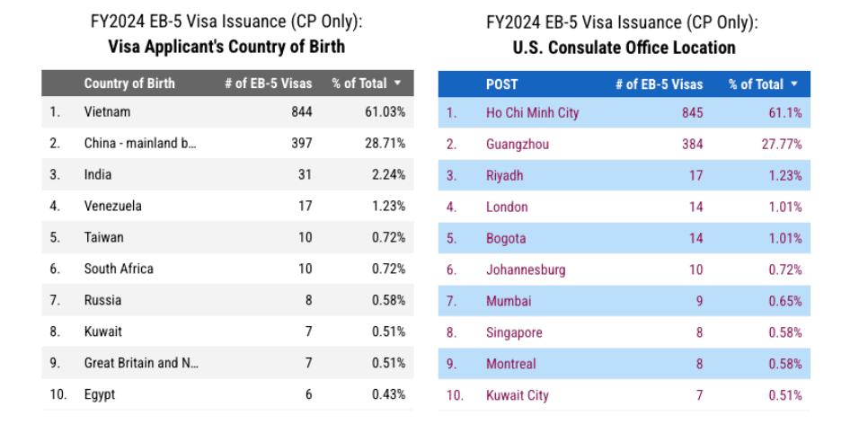
Task: Click '% of Total' header text in country table
Action: click(359, 84)
